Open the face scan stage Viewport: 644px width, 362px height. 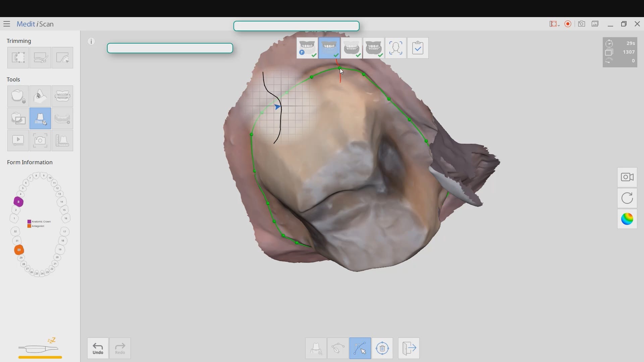[x=395, y=48]
